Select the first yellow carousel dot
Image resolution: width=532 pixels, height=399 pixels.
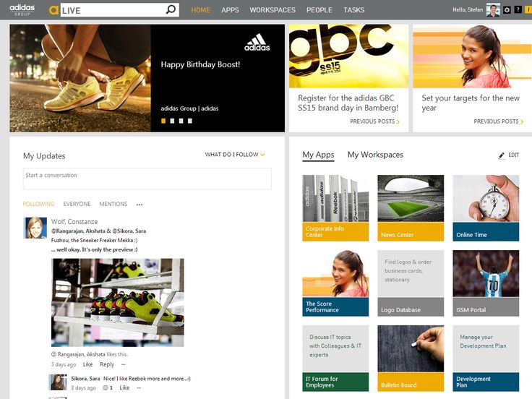[x=163, y=121]
